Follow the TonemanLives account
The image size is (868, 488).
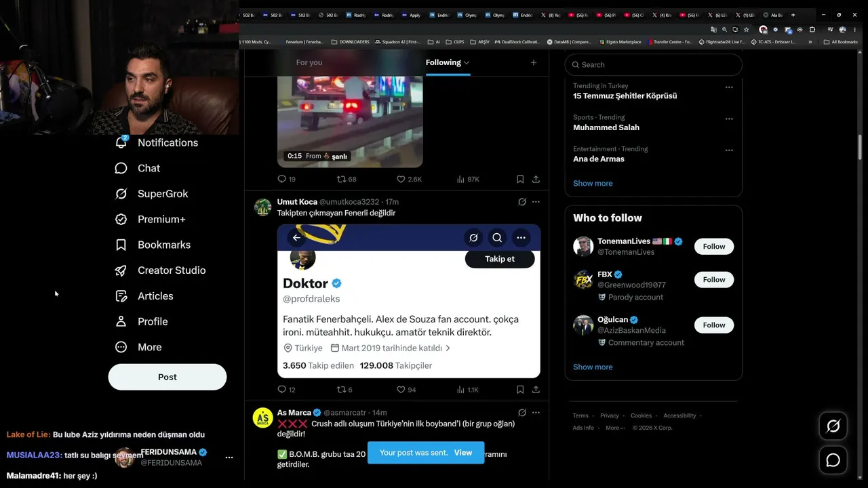[714, 247]
